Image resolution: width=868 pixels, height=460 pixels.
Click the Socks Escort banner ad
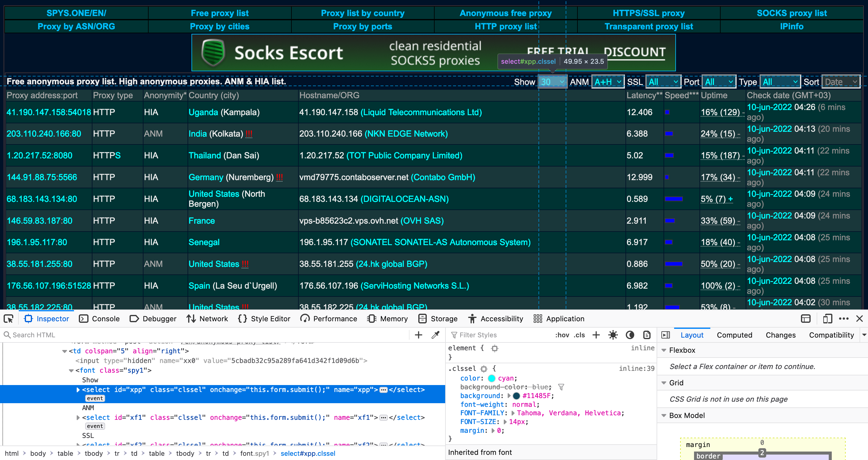point(433,53)
